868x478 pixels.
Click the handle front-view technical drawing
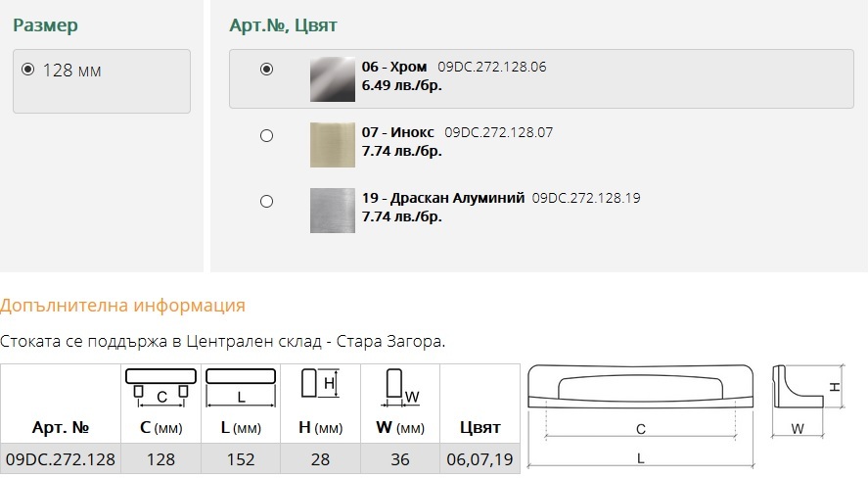(641, 415)
